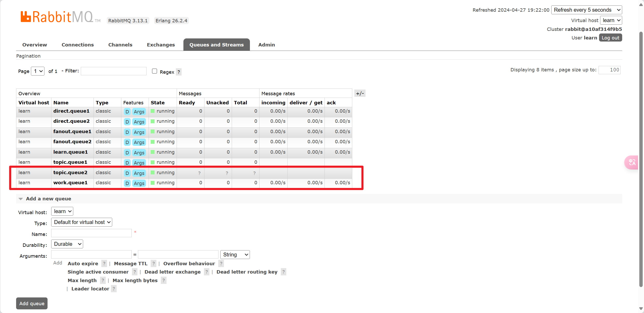
Task: Open the Durability dropdown
Action: [x=67, y=244]
